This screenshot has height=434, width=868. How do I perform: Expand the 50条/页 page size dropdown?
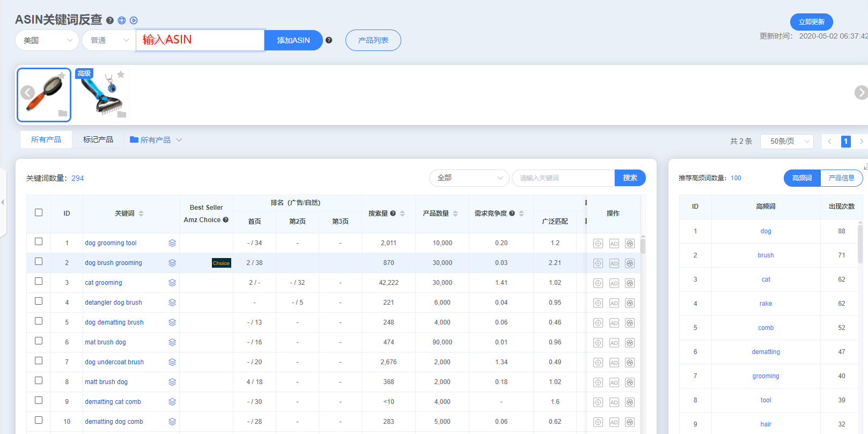pos(786,142)
